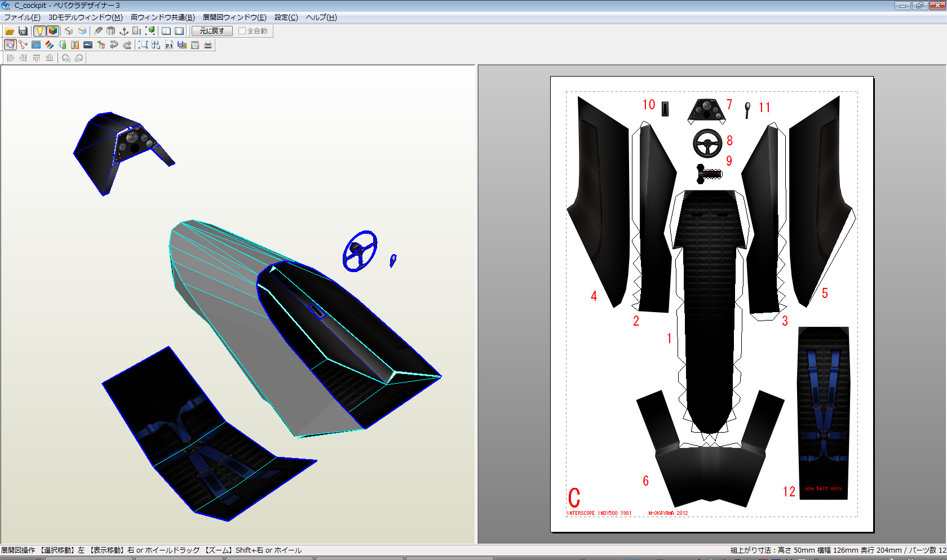Click the red label number 10
Viewport: 947px width, 560px height.
tap(649, 105)
